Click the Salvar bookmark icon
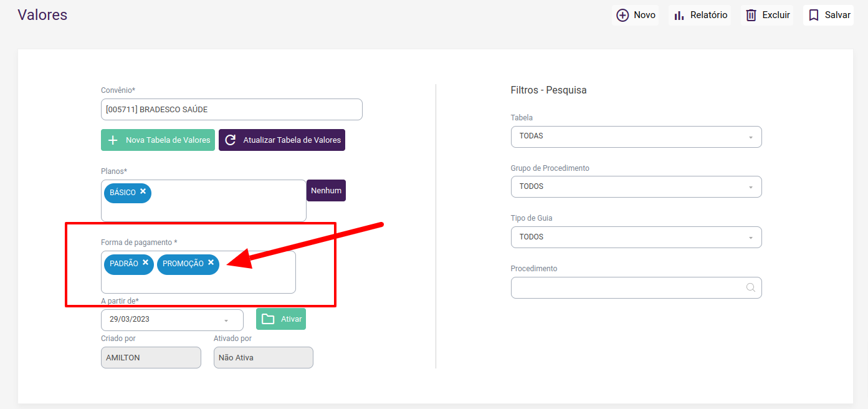The height and width of the screenshot is (409, 868). 814,15
